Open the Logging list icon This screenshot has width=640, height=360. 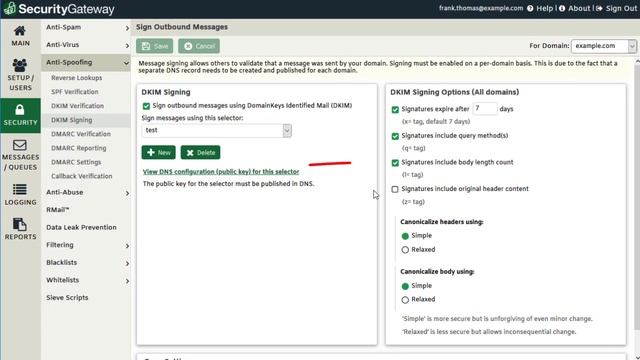point(20,189)
